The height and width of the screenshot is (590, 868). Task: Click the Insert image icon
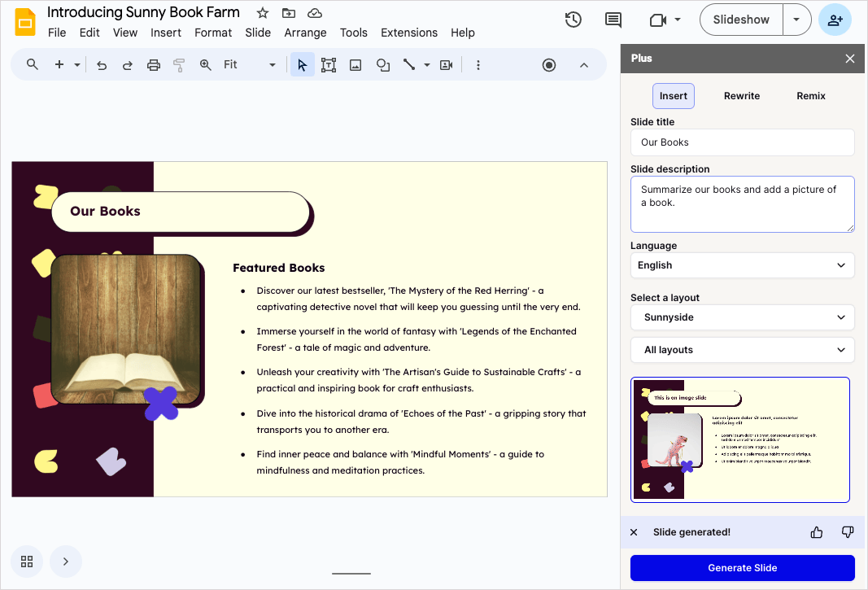[x=355, y=65]
